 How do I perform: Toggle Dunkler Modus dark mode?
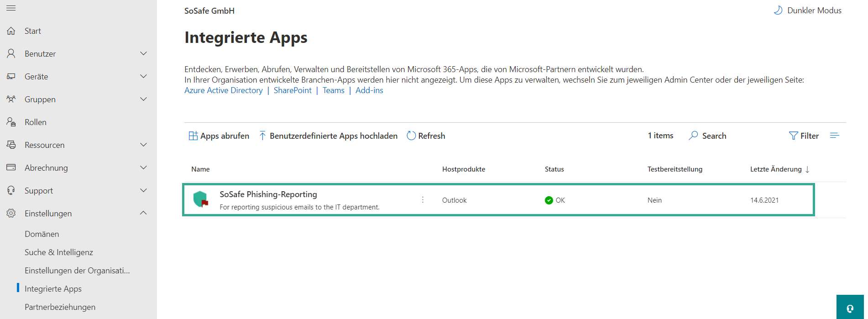808,10
